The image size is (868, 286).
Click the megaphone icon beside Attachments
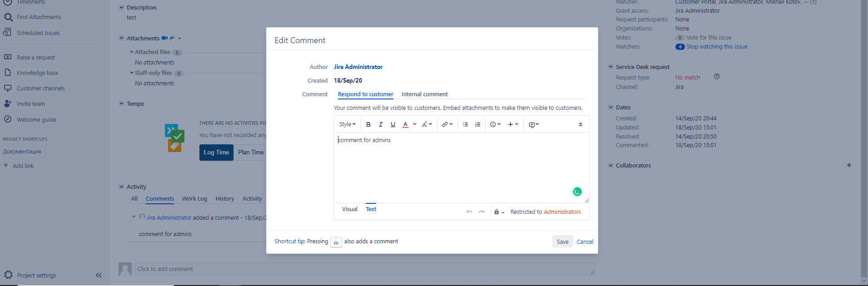coord(172,38)
